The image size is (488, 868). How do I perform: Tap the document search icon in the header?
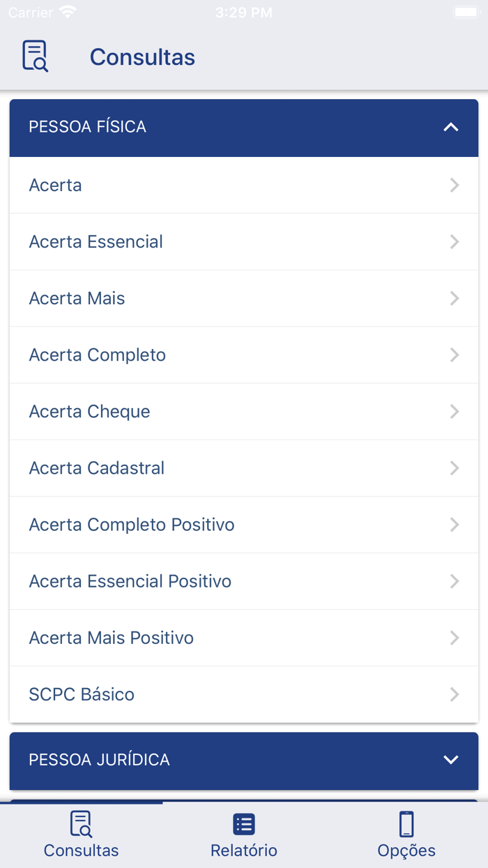click(35, 57)
